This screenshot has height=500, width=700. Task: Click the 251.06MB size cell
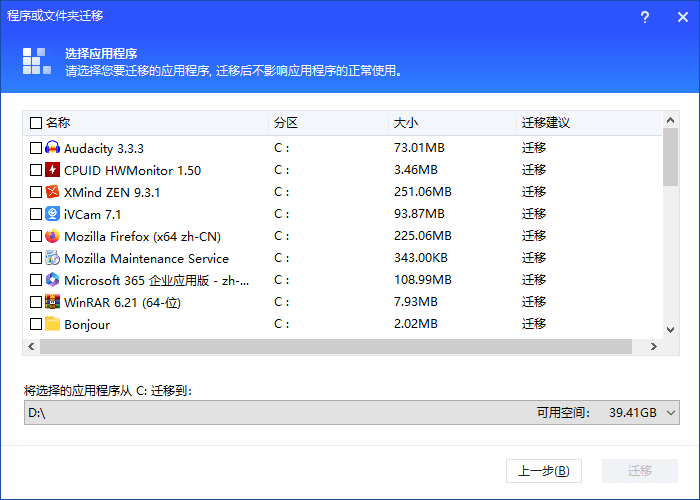tap(423, 192)
